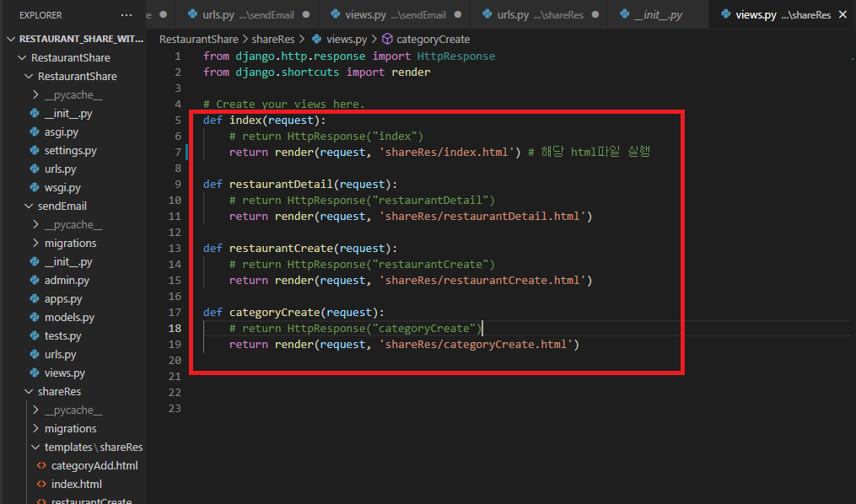Click categoryCreate symbol in breadcrumb
The width and height of the screenshot is (856, 504).
pyautogui.click(x=433, y=40)
